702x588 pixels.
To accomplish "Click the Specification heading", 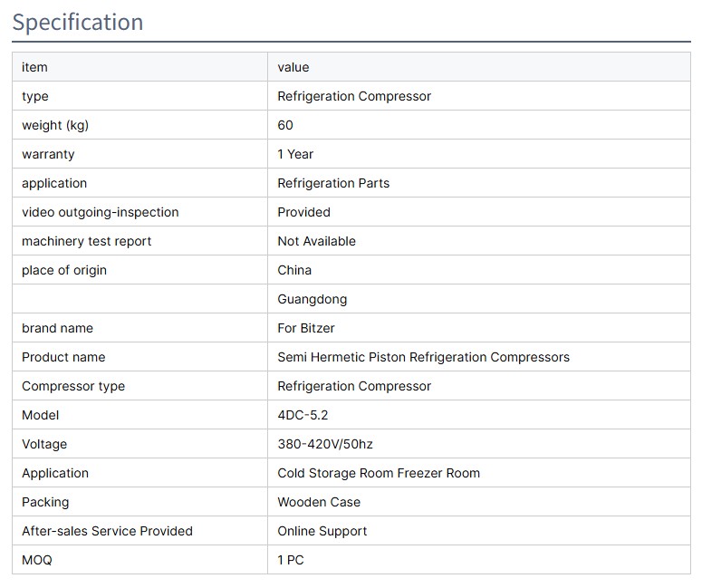I will point(78,22).
